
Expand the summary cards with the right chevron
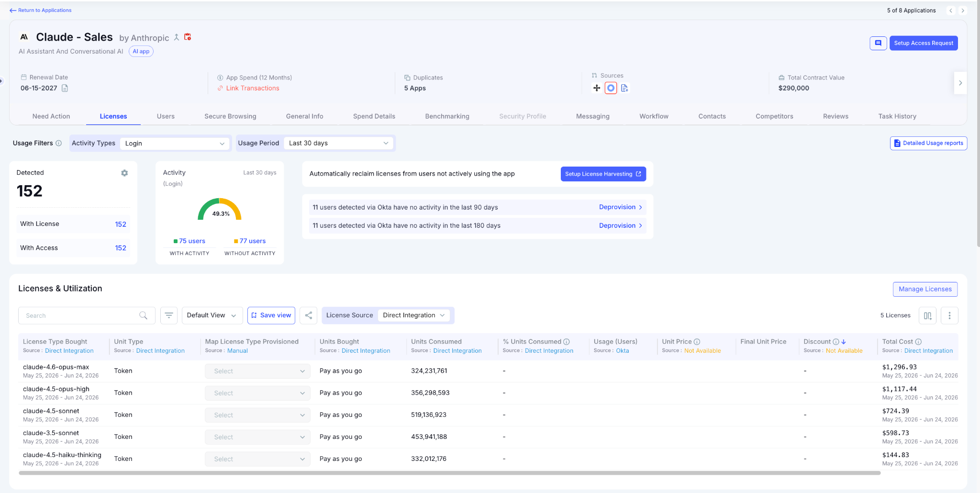(x=960, y=83)
